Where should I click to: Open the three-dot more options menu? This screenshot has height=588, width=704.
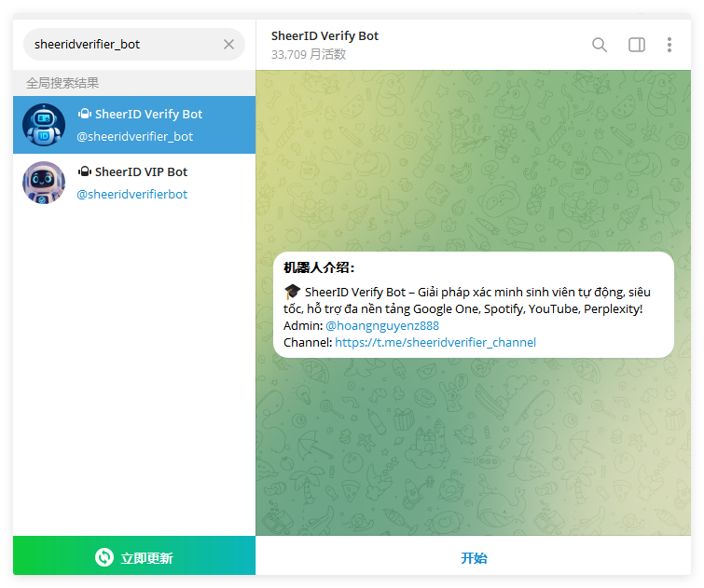pyautogui.click(x=669, y=45)
